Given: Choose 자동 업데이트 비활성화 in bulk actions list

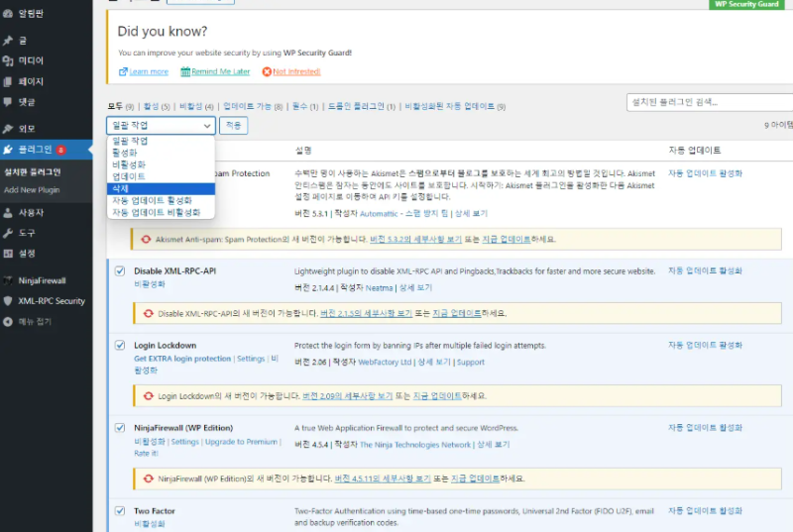Looking at the screenshot, I should [x=161, y=213].
